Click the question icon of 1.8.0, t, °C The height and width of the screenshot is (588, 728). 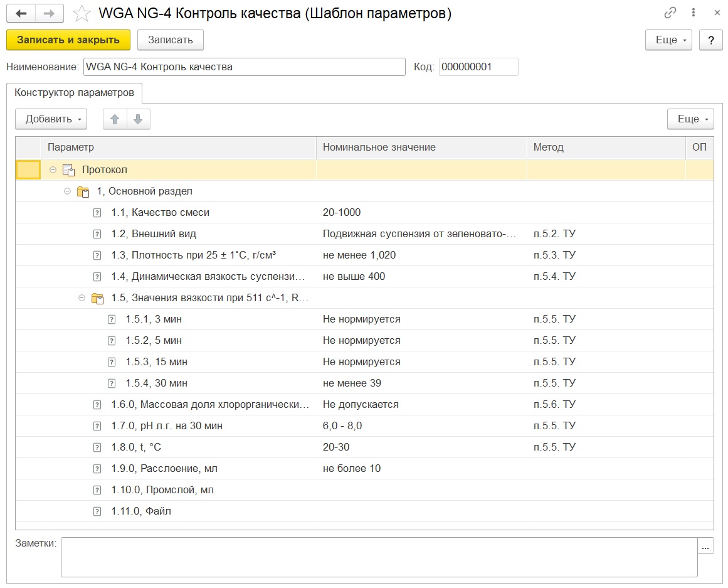click(x=97, y=448)
